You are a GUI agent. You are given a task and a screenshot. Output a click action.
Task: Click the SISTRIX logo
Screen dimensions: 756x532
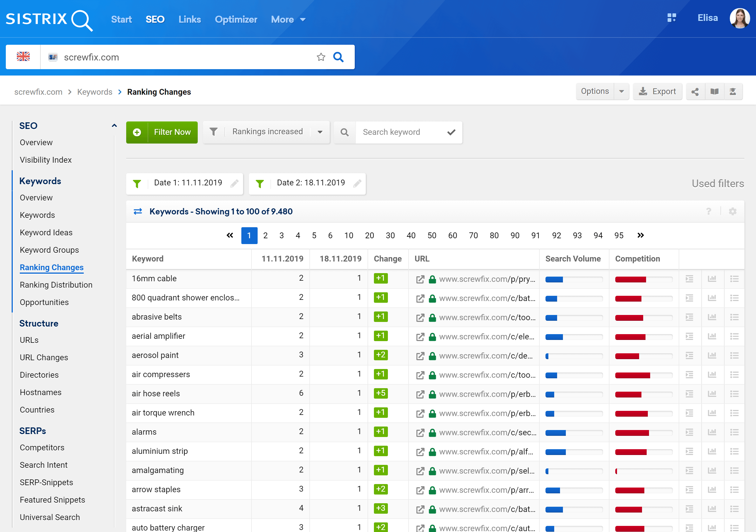click(49, 20)
